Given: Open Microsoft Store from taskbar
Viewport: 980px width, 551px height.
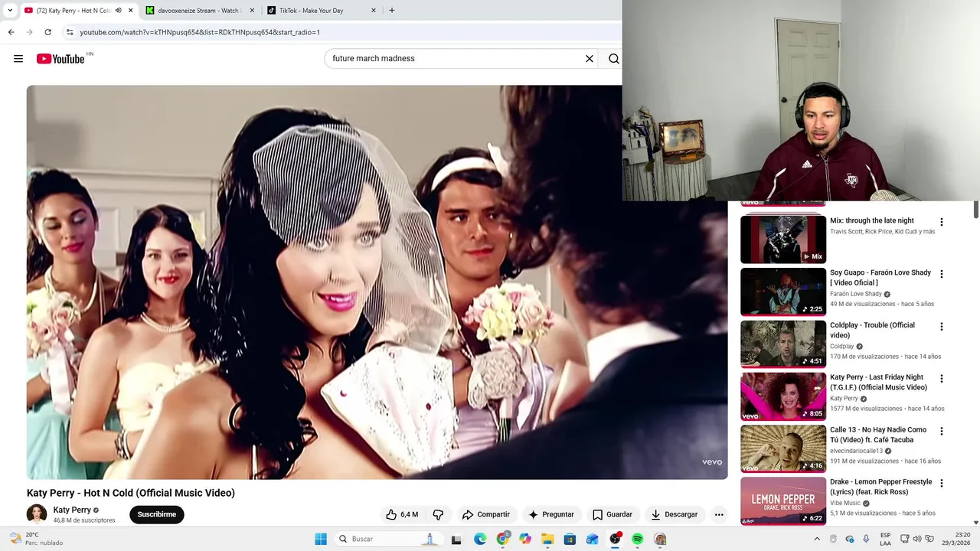Looking at the screenshot, I should pos(570,539).
